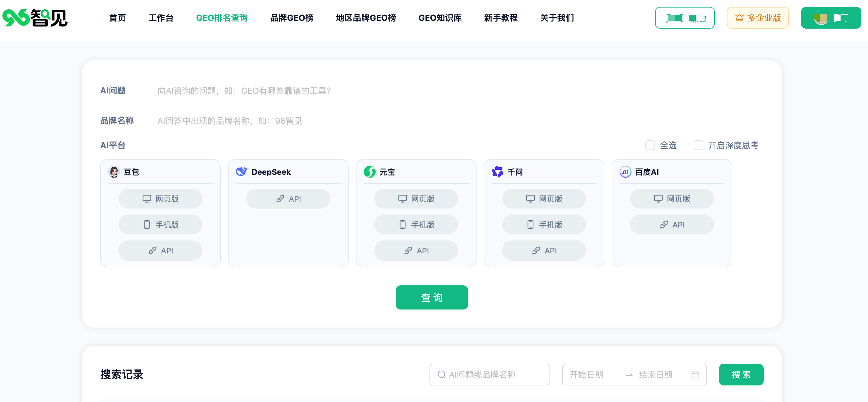868x402 pixels.
Task: Click the 豆包 platform name
Action: point(131,172)
